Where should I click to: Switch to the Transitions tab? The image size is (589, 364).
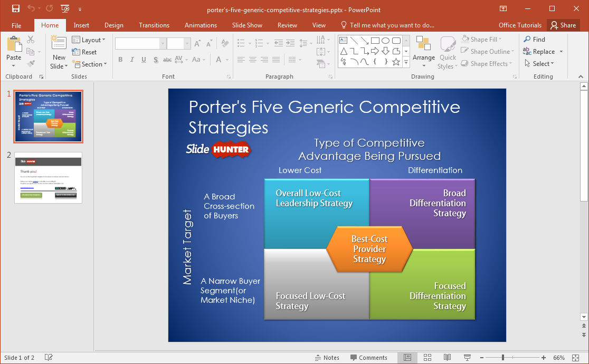[x=154, y=25]
